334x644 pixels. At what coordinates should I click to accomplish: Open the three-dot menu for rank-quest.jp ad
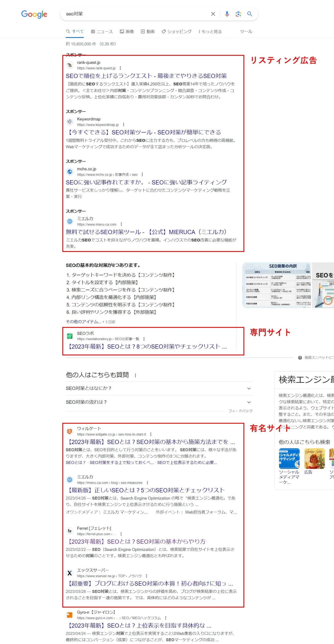pos(120,68)
